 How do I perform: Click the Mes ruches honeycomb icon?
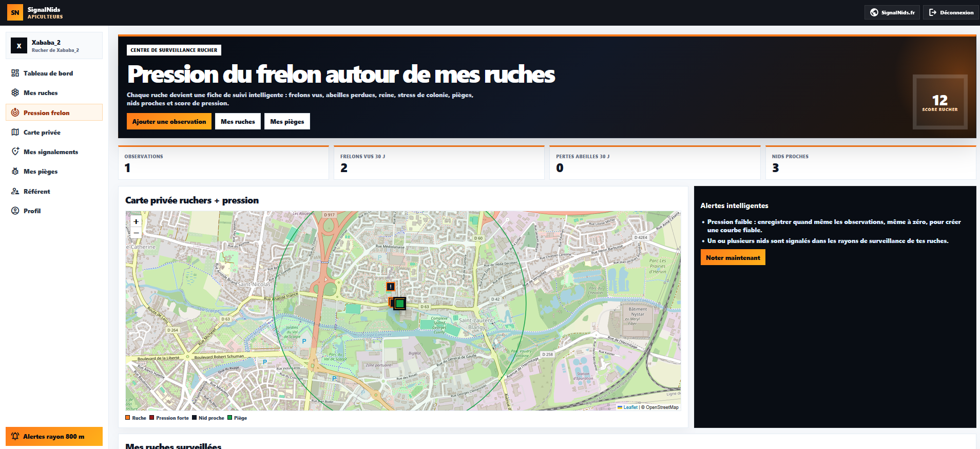15,93
